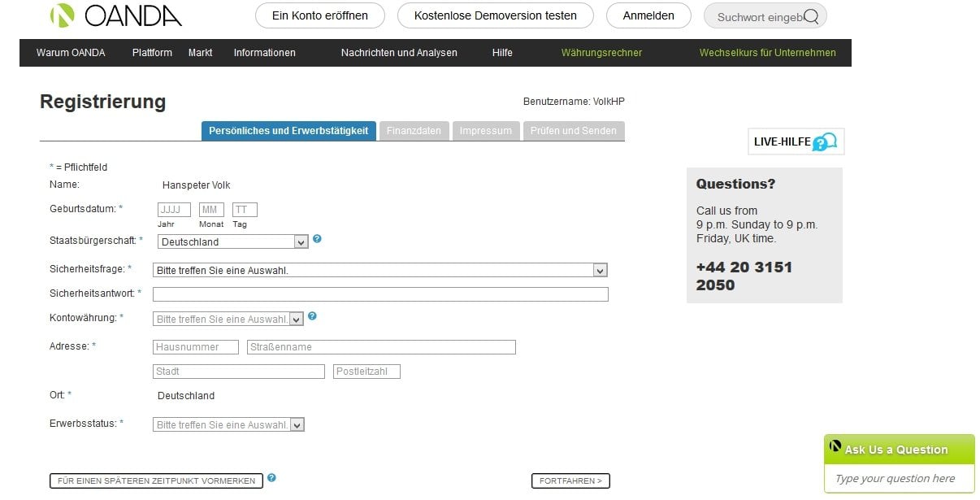This screenshot has height=500, width=980.
Task: Open help icon next to Kontowährung
Action: tap(312, 316)
